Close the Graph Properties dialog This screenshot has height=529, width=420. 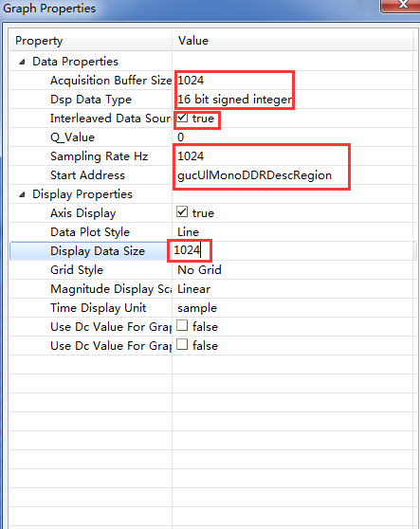(x=402, y=5)
